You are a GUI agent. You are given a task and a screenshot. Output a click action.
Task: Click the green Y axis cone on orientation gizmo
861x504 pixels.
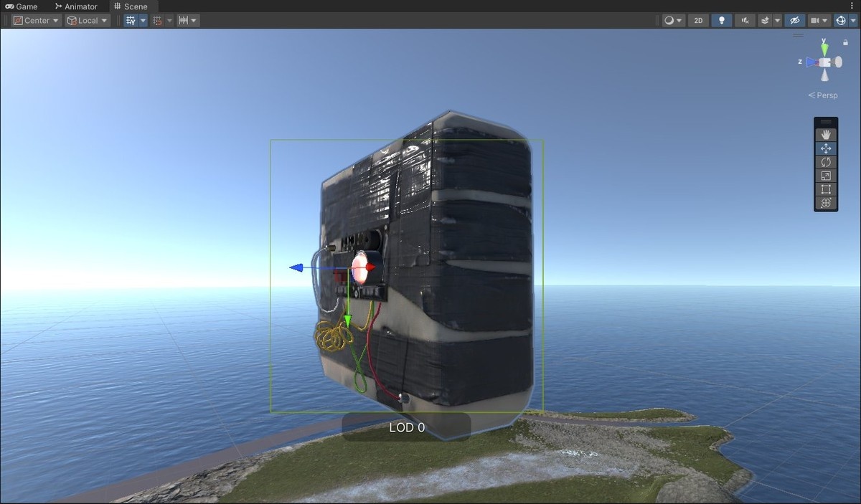pos(825,49)
